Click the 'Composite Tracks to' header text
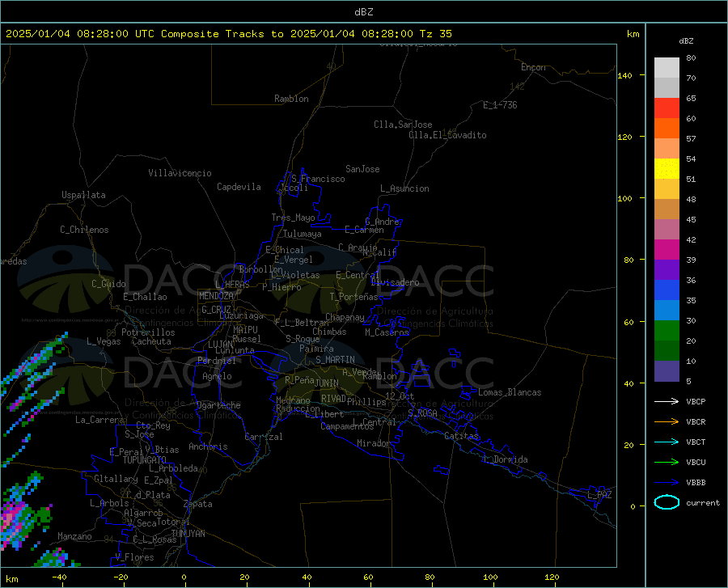This screenshot has height=588, width=728. [222, 34]
